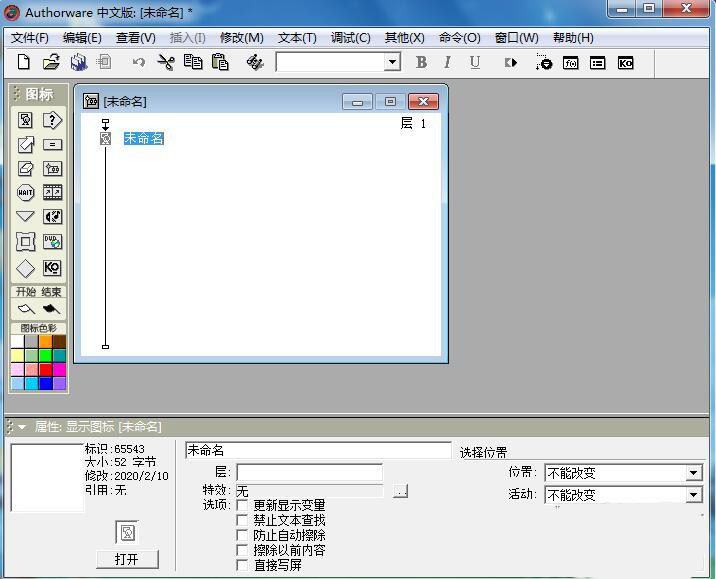The image size is (716, 579).
Task: Click the Save All toolbar icon
Action: 79,62
